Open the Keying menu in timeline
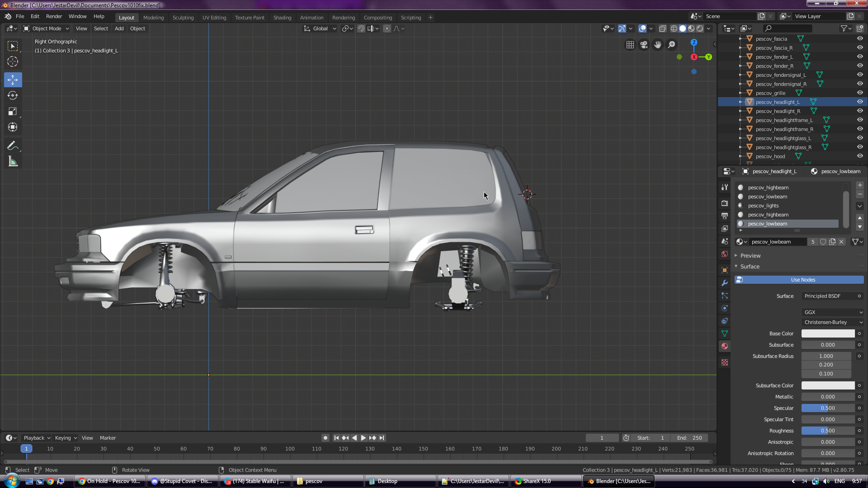This screenshot has width=868, height=488. tap(66, 438)
